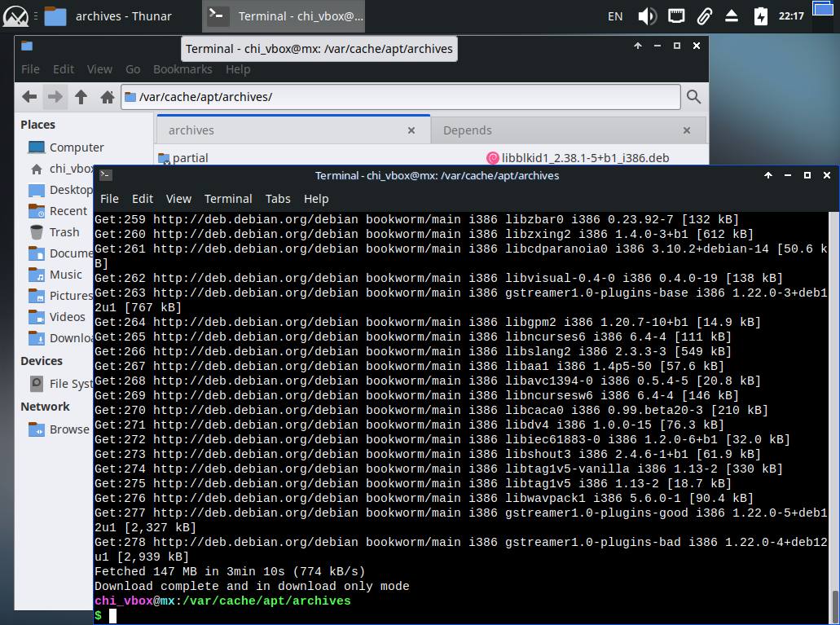Open Thunar Edit menu
840x625 pixels.
point(64,69)
